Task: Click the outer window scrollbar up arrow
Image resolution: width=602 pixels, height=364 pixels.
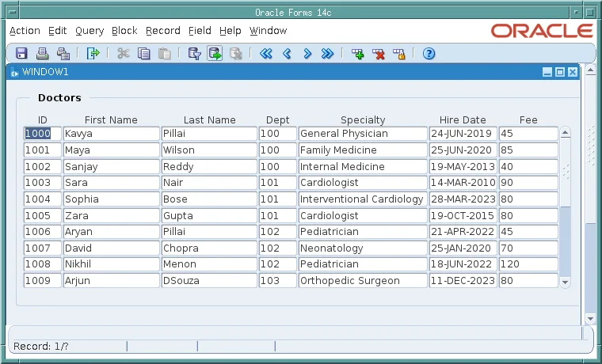Action: point(590,70)
